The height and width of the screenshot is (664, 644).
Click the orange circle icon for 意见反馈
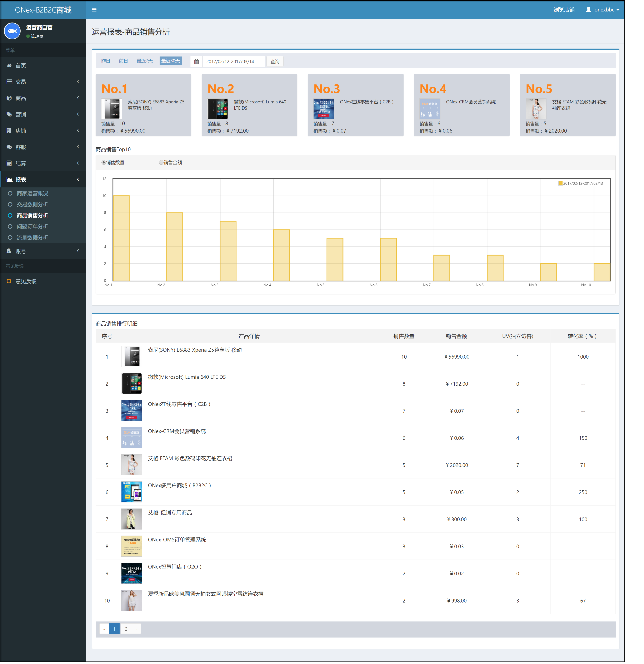coord(9,281)
